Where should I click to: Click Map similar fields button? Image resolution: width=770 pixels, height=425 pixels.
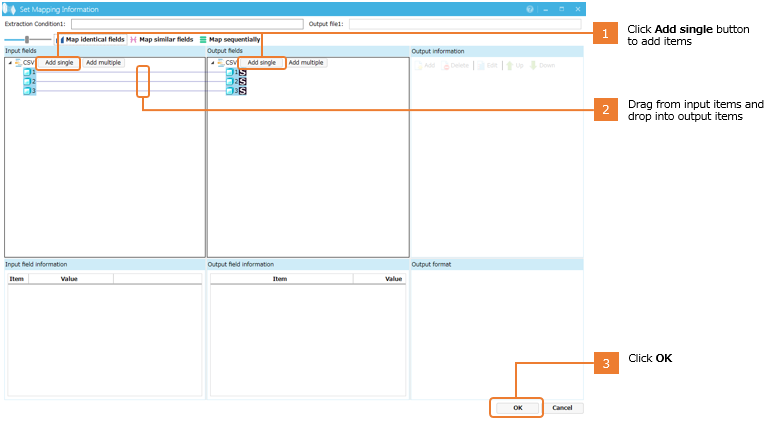coord(162,39)
